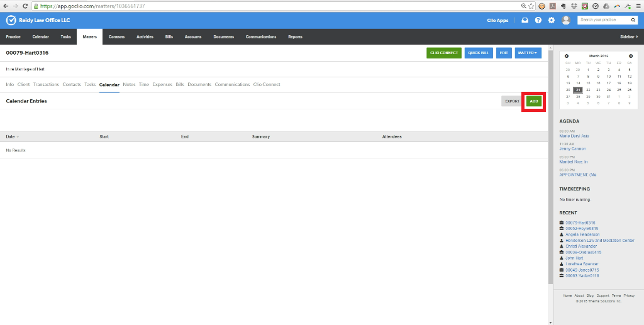
Task: Click person icon beside John Hart
Action: coord(562,258)
